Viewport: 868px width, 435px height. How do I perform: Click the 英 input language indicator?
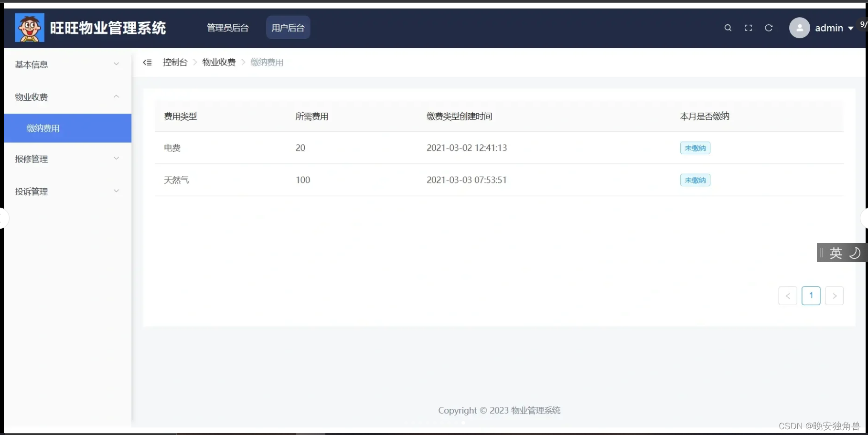coord(836,253)
